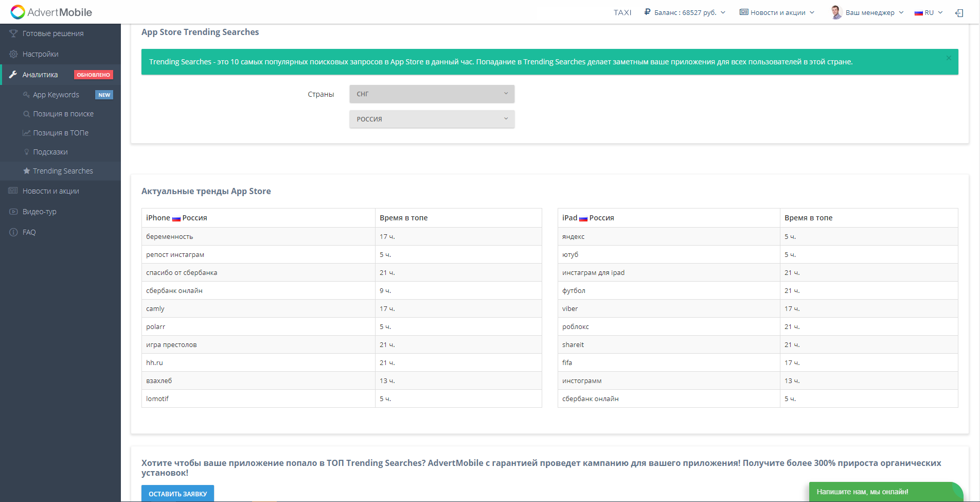The height and width of the screenshot is (502, 980).
Task: Click the star icon beside Trending Searches
Action: tap(26, 171)
